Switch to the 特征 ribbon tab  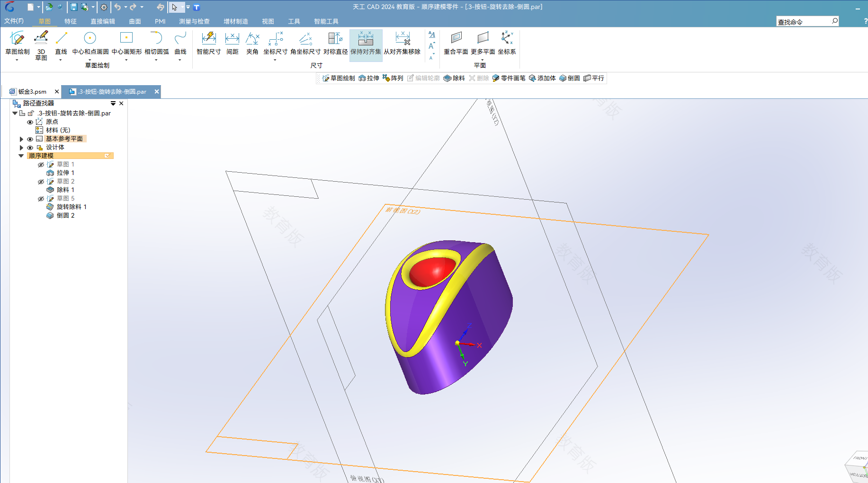point(71,21)
